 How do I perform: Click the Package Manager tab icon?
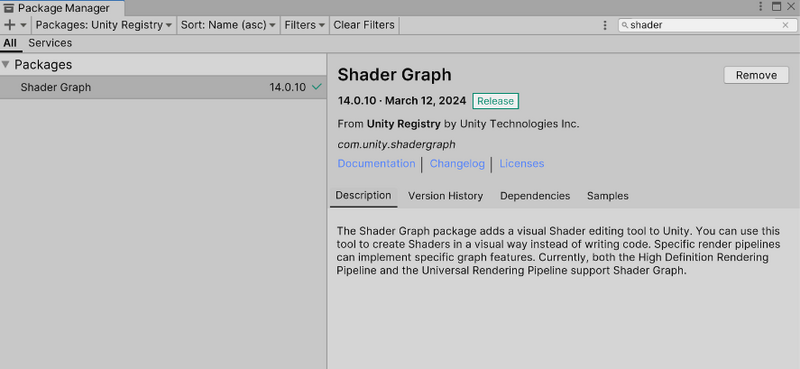click(9, 8)
